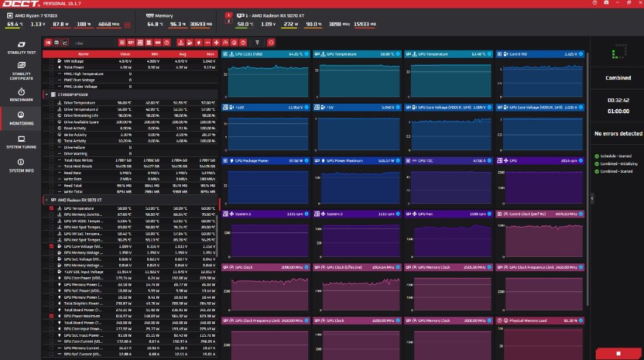Image resolution: width=644 pixels, height=360 pixels.
Task: Collapse the right status panel arrow
Action: point(592,198)
